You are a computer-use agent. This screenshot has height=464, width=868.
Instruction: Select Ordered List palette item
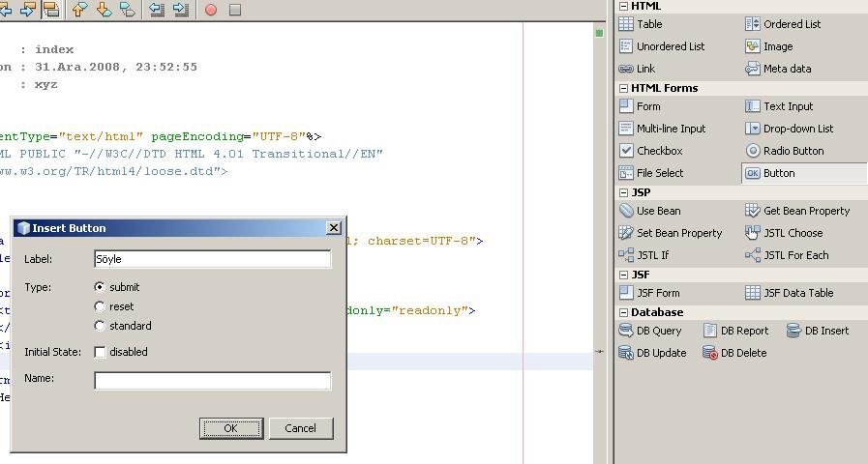783,24
